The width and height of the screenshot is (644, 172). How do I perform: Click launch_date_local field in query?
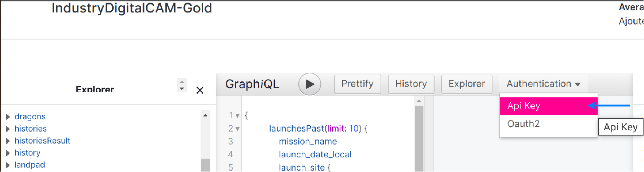[x=316, y=155]
